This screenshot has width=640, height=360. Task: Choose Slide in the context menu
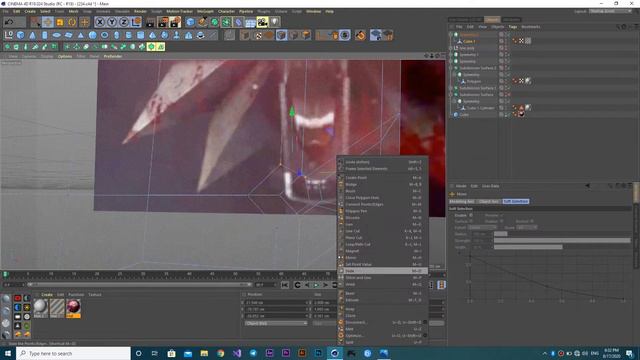tap(383, 271)
